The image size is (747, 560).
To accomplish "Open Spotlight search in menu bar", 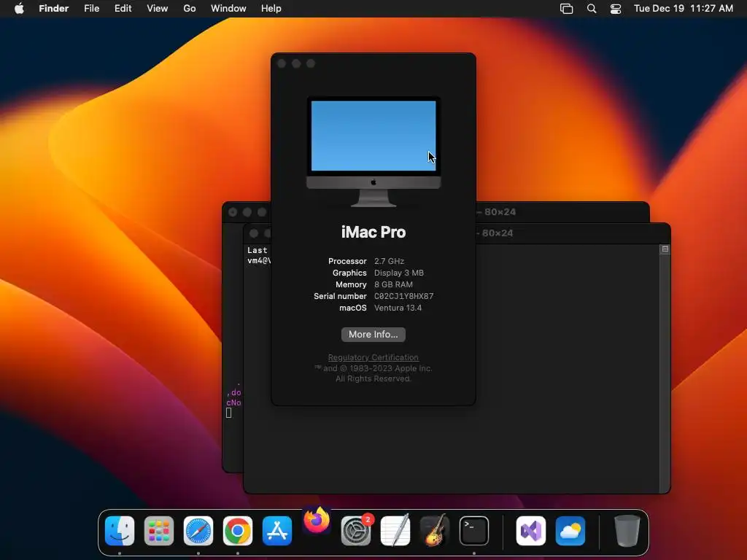I will point(592,9).
